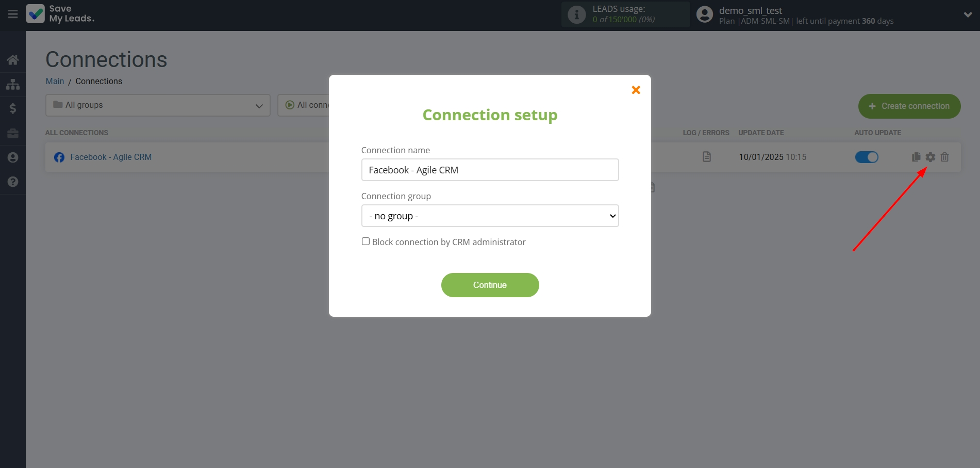Image resolution: width=980 pixels, height=468 pixels.
Task: Click the Connection name input field
Action: [490, 170]
